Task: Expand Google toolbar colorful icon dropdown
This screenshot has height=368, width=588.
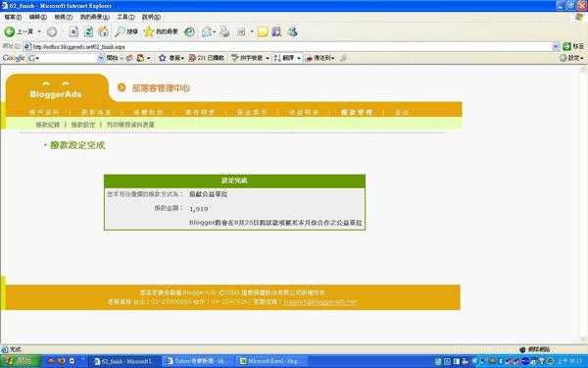Action: [x=149, y=58]
